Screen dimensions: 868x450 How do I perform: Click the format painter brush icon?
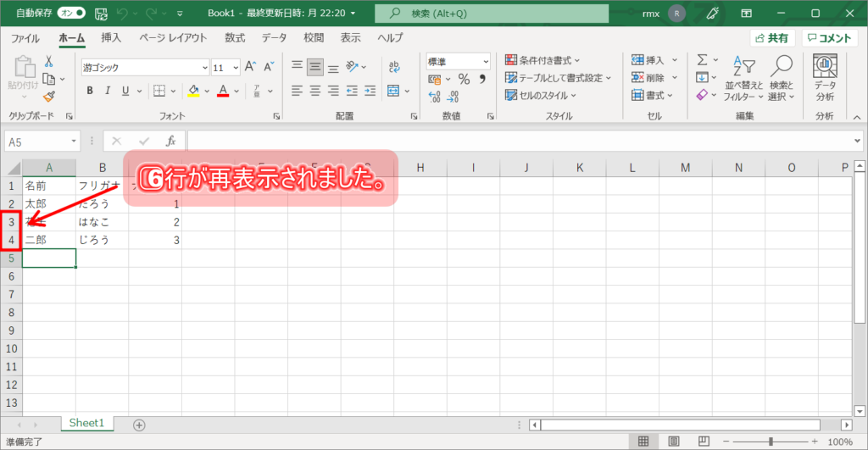49,97
